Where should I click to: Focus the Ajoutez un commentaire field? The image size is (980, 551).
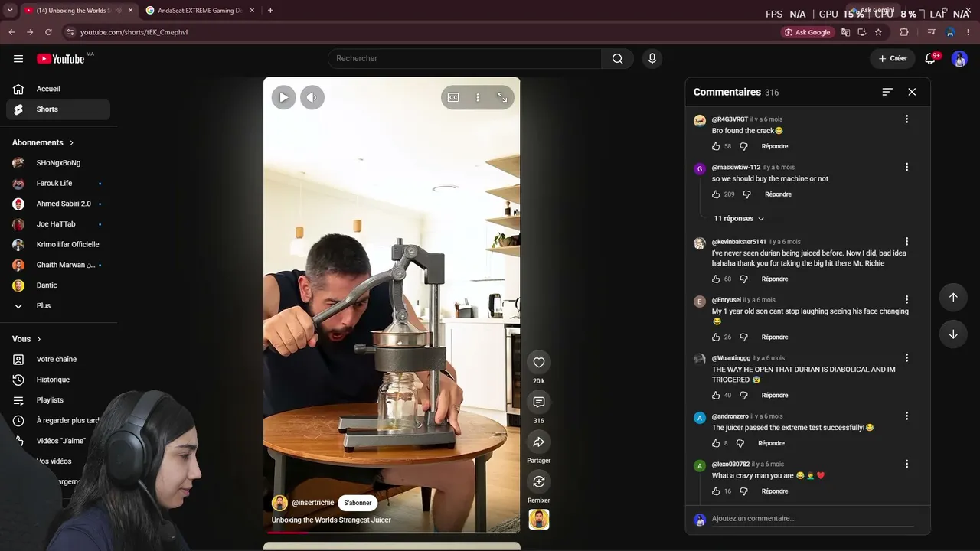click(x=812, y=519)
